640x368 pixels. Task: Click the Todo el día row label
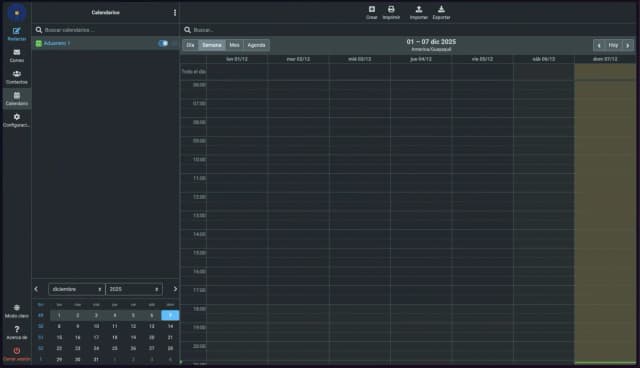click(194, 72)
